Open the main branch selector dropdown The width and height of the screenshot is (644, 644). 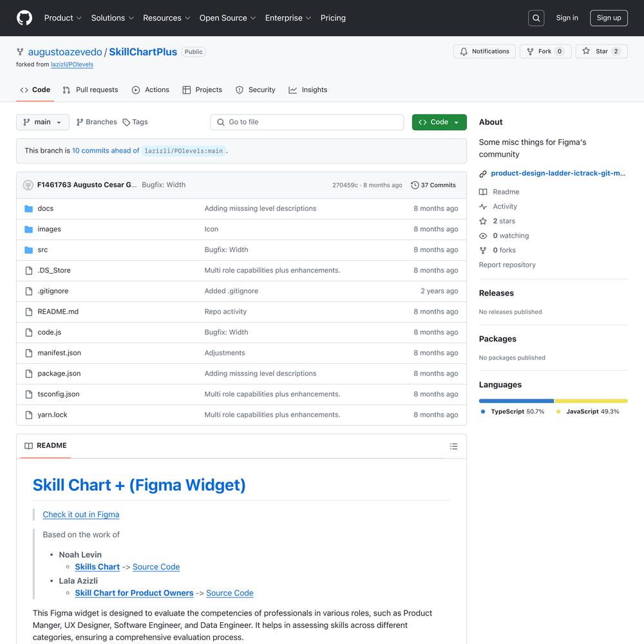coord(43,122)
